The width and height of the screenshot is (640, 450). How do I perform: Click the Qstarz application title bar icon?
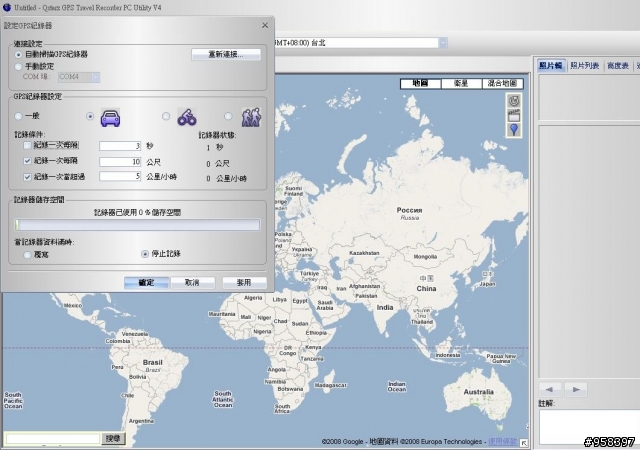pyautogui.click(x=7, y=7)
